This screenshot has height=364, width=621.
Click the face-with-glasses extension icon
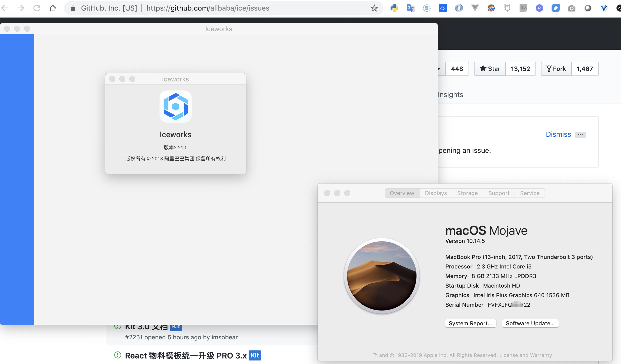click(x=491, y=8)
